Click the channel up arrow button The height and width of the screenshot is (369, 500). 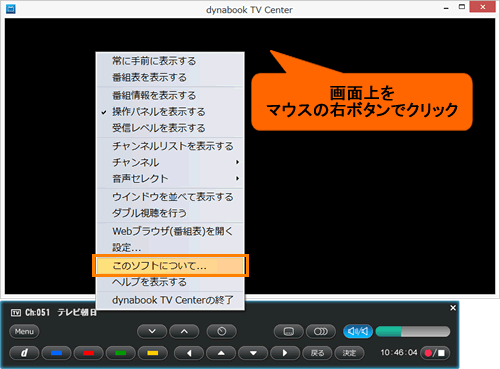pyautogui.click(x=184, y=331)
